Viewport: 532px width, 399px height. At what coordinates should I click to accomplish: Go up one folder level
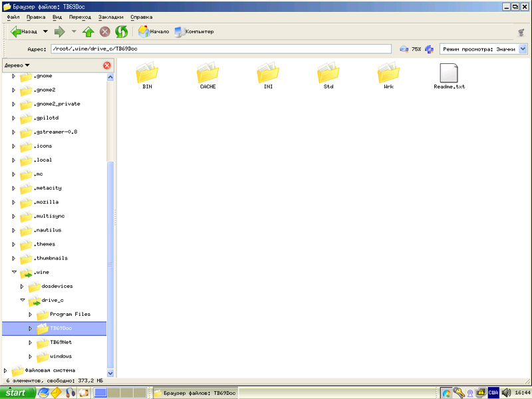(88, 31)
